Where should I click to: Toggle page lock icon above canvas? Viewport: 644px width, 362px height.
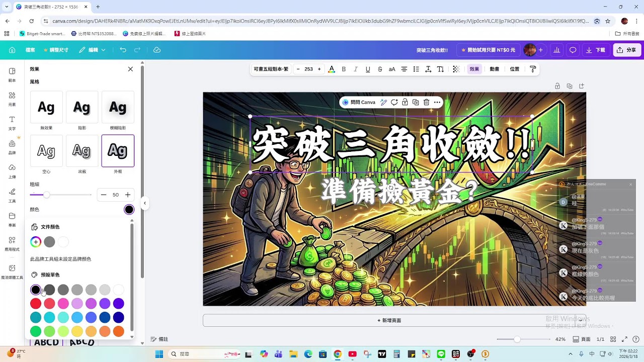pos(557,86)
